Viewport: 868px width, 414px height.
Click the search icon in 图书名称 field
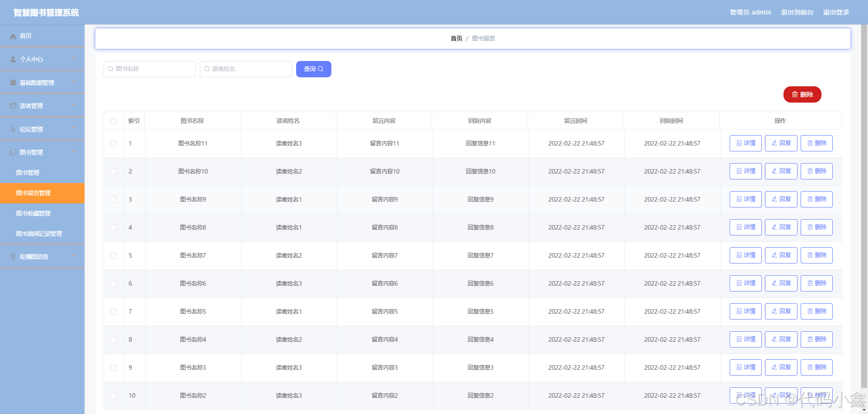(x=110, y=69)
